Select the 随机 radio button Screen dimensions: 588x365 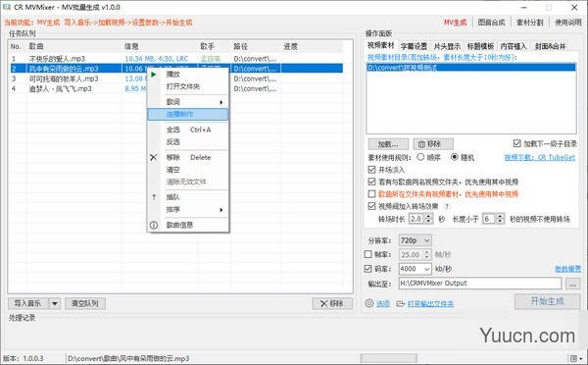click(x=454, y=157)
